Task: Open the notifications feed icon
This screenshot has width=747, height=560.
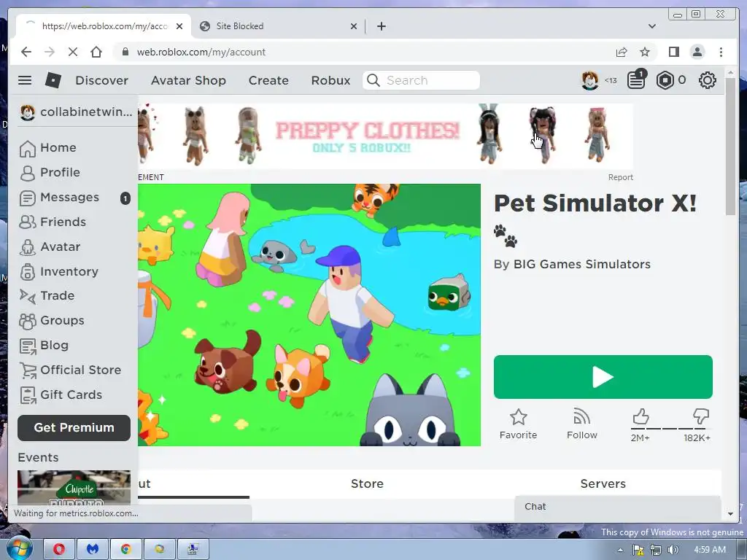Action: coord(636,80)
